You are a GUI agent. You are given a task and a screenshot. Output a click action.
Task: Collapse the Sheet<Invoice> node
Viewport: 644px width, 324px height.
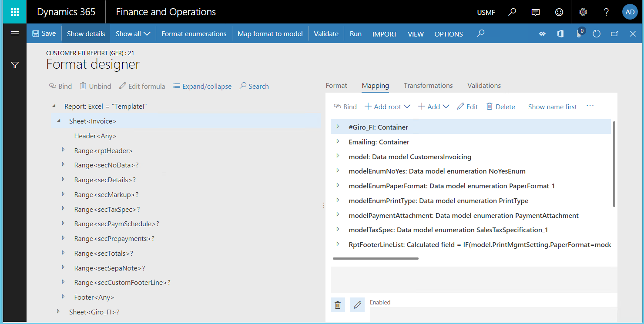pyautogui.click(x=59, y=121)
